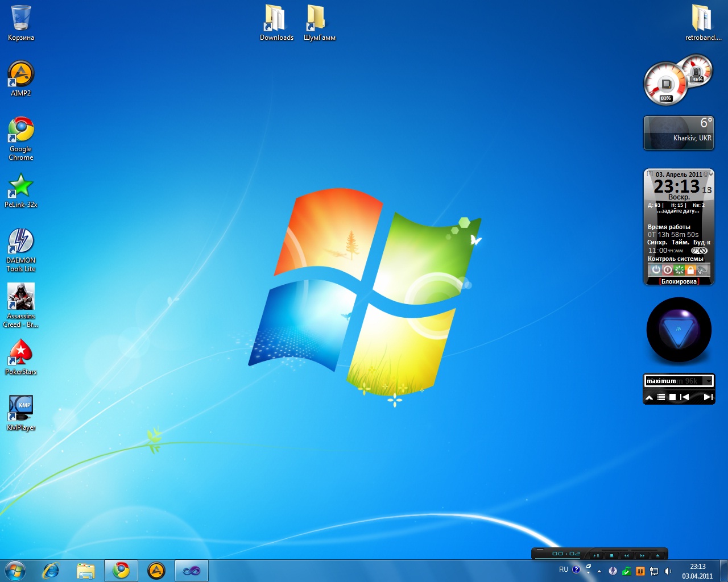Open AIMP player from the taskbar
728x582 pixels.
[156, 571]
